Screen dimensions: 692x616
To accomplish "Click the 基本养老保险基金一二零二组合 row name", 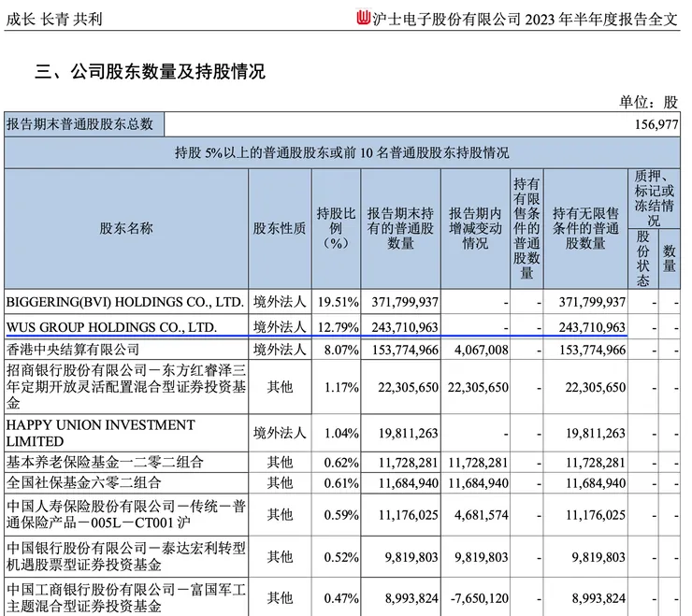I will coord(105,463).
